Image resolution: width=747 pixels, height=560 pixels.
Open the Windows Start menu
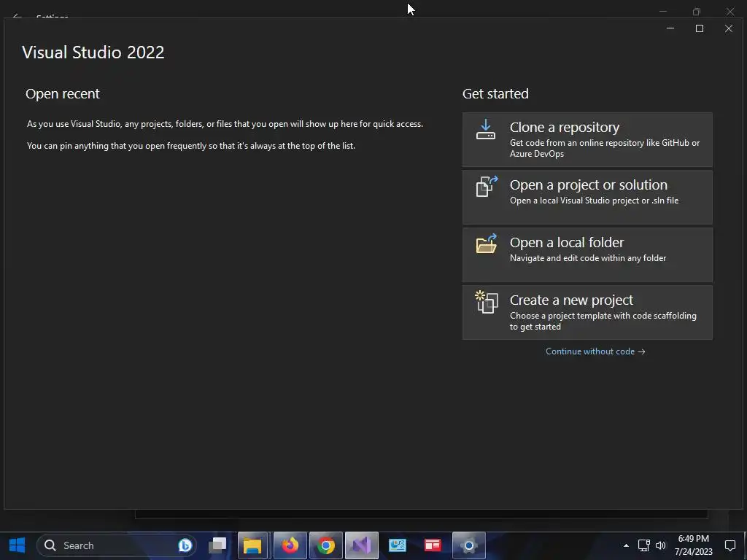[18, 545]
